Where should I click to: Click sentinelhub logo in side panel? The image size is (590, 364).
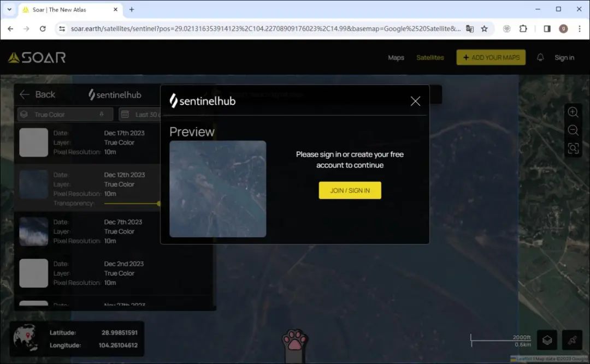[115, 94]
